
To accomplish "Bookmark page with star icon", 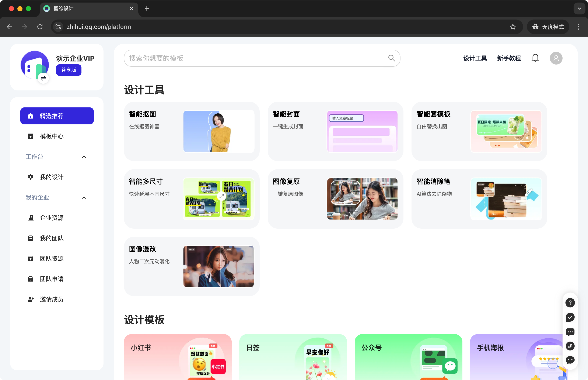I will tap(513, 27).
